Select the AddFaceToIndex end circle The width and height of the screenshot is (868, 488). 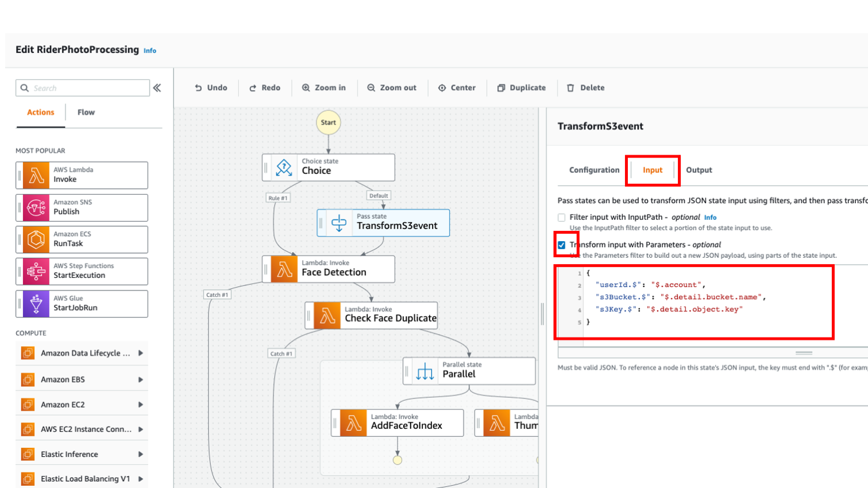pyautogui.click(x=398, y=460)
